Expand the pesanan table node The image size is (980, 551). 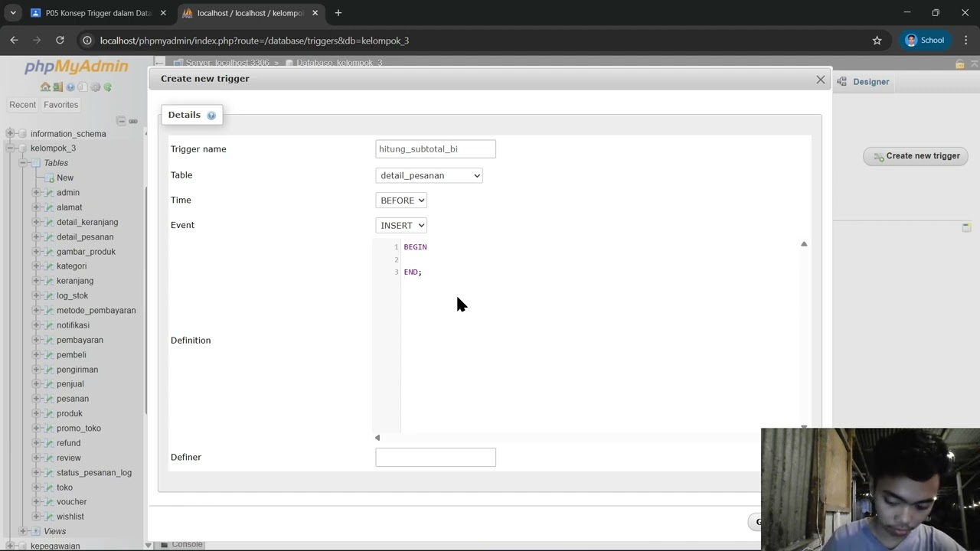(36, 399)
